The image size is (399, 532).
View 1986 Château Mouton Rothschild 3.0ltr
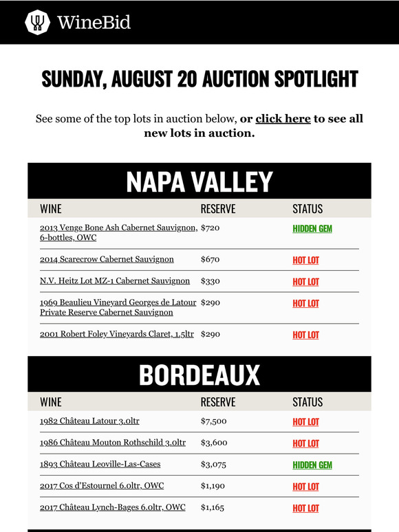[x=113, y=443]
